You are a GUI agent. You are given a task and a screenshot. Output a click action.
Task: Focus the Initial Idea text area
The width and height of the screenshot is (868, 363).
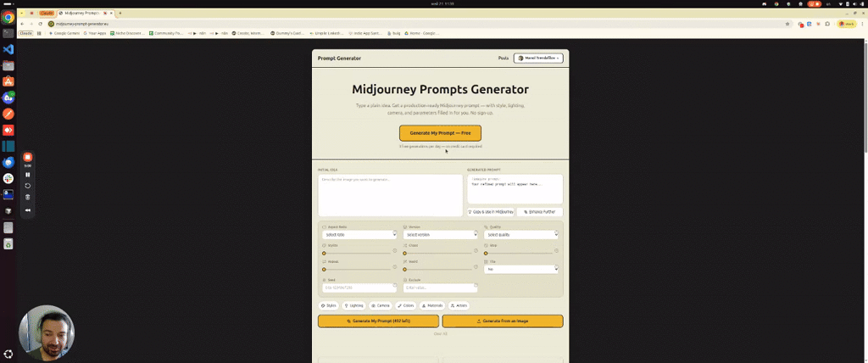(390, 196)
